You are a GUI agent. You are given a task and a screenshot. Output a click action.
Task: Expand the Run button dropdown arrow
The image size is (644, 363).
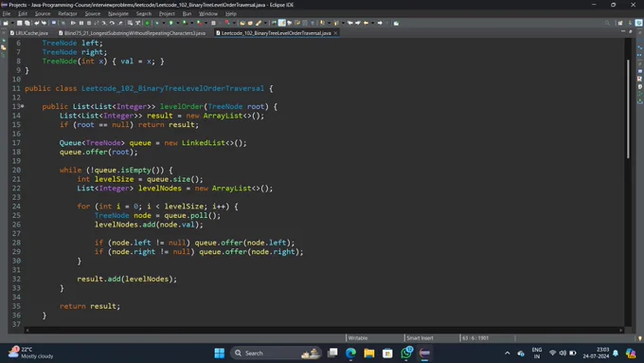[177, 23]
